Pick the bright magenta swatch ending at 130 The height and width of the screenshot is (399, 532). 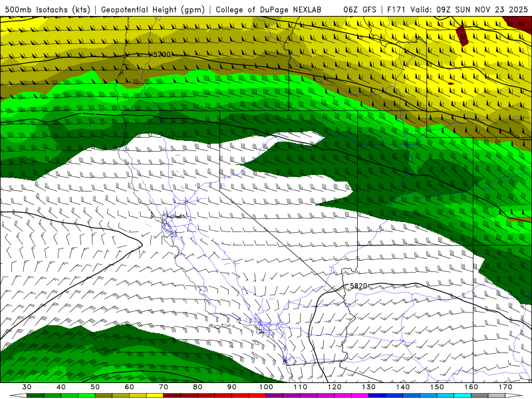point(360,396)
